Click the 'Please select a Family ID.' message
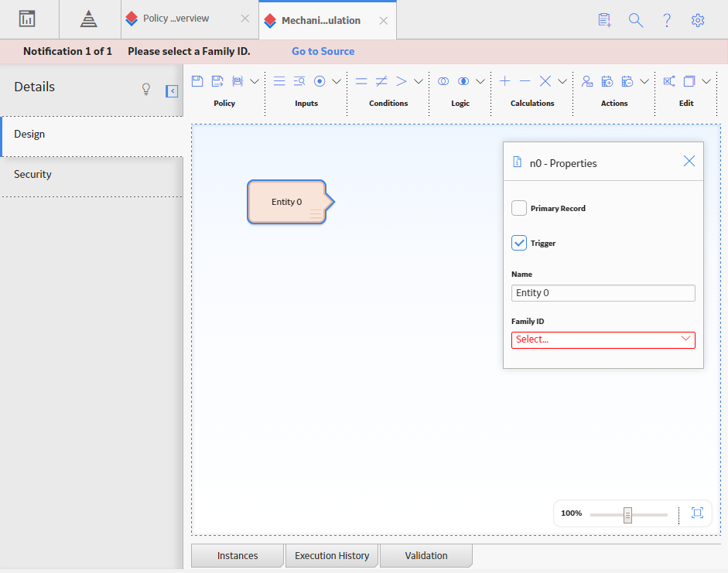The height and width of the screenshot is (573, 728). point(189,51)
